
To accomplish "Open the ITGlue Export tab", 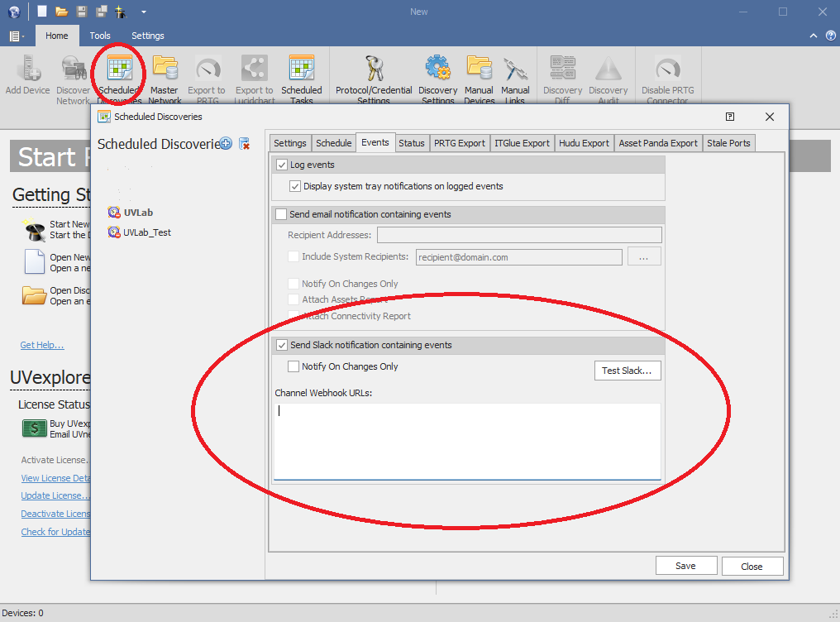I will 523,143.
